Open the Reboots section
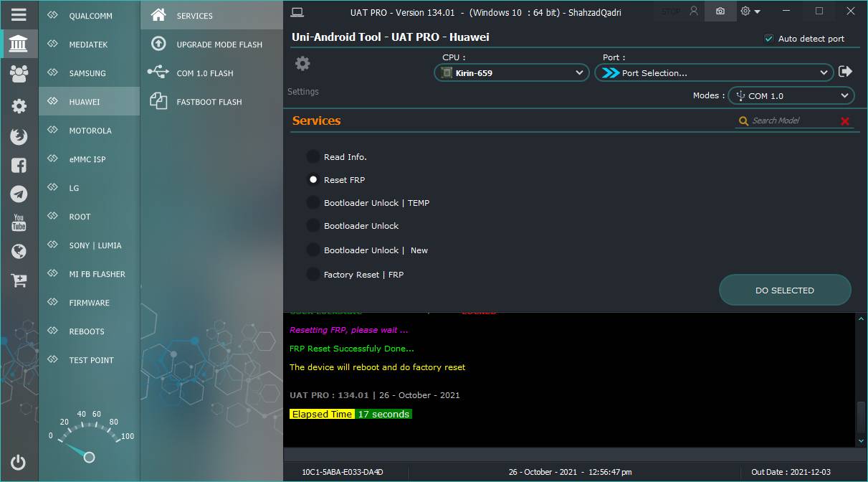 click(89, 331)
